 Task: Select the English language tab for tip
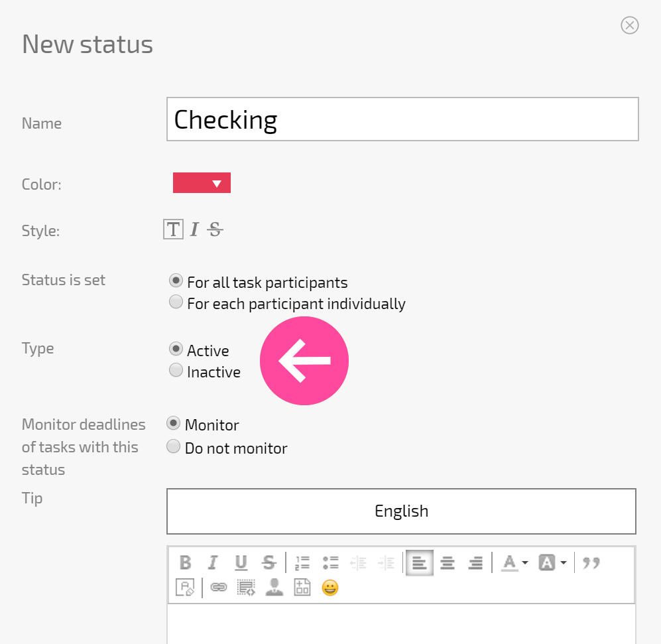tap(401, 511)
